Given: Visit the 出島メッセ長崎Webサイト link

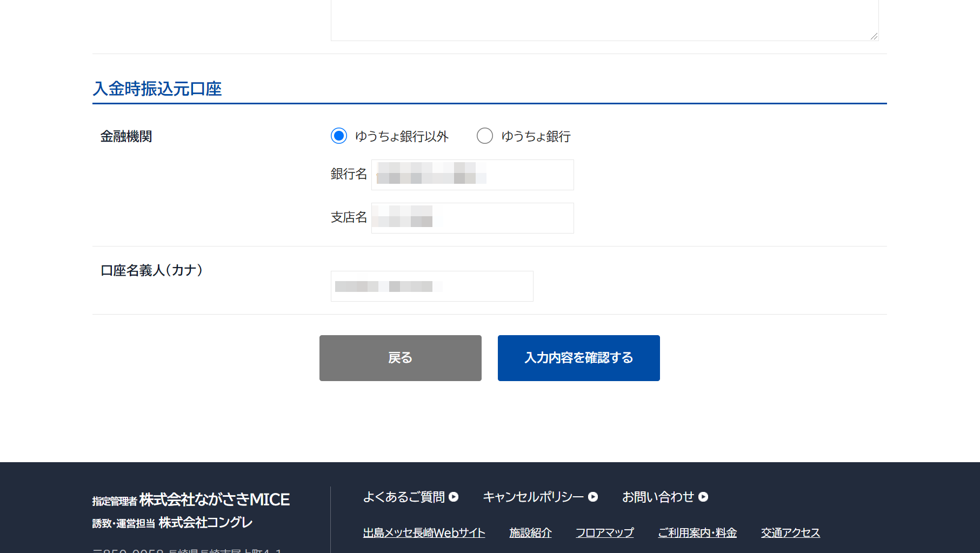Looking at the screenshot, I should [424, 533].
